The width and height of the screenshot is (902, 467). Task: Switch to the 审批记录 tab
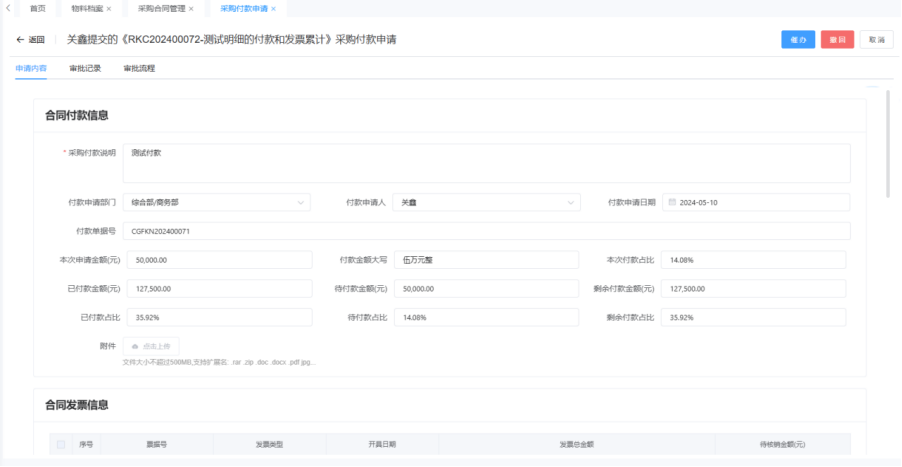tap(85, 69)
